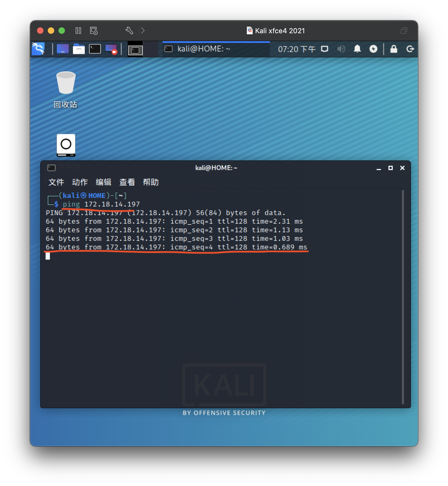Click macOS red close button
Image resolution: width=448 pixels, height=486 pixels.
(40, 31)
